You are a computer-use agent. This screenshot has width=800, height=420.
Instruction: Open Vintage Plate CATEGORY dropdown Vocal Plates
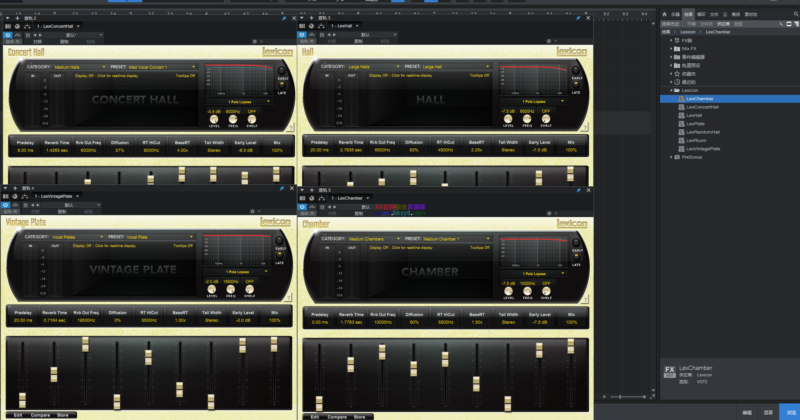[77, 237]
